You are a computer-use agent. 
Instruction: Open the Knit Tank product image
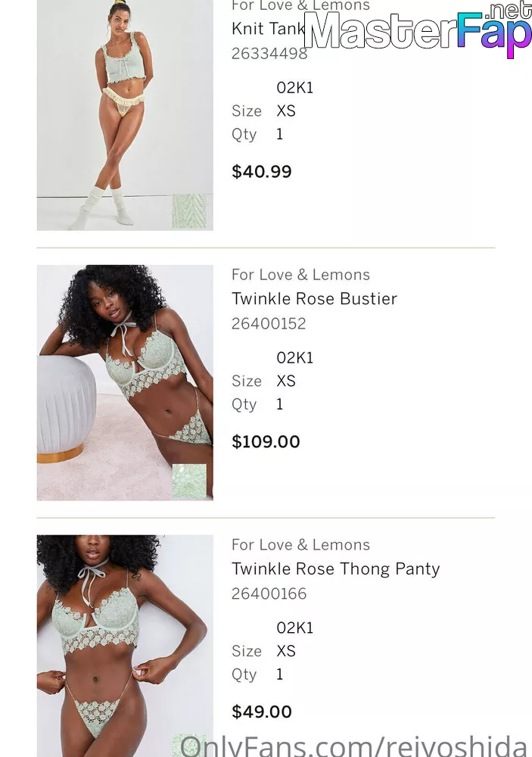(125, 115)
